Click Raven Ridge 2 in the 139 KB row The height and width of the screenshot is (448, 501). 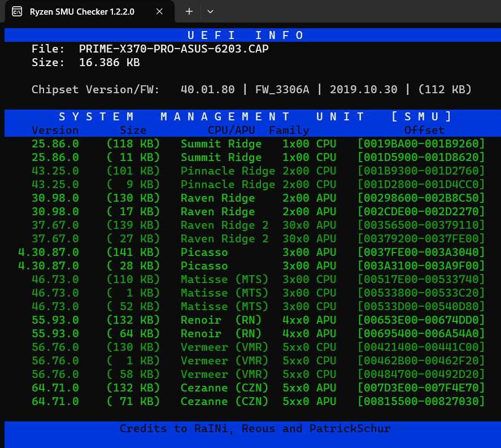point(224,225)
